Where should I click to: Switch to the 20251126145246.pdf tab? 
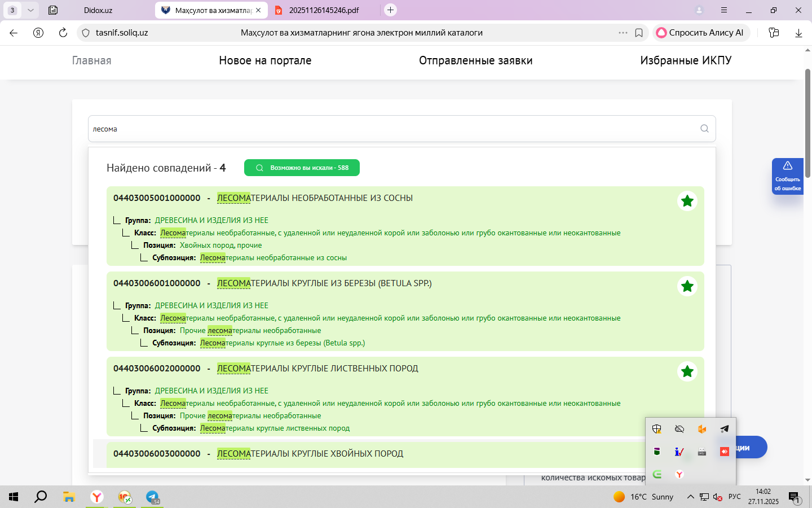324,10
